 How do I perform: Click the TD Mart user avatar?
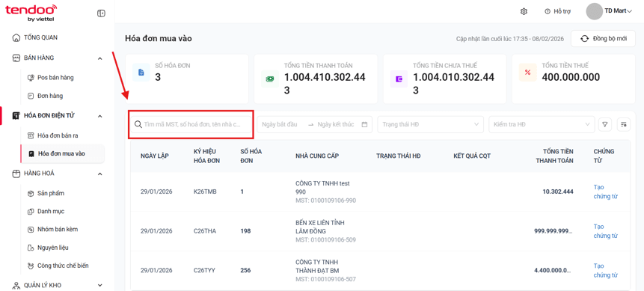(594, 11)
